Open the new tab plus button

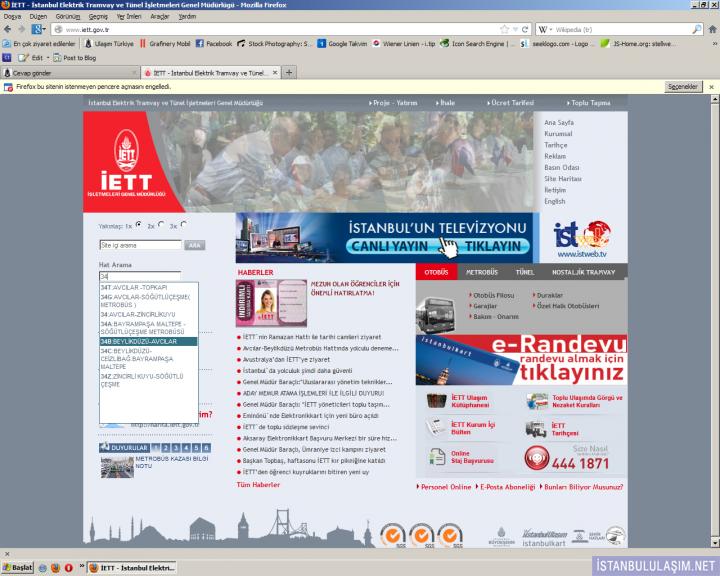(289, 73)
